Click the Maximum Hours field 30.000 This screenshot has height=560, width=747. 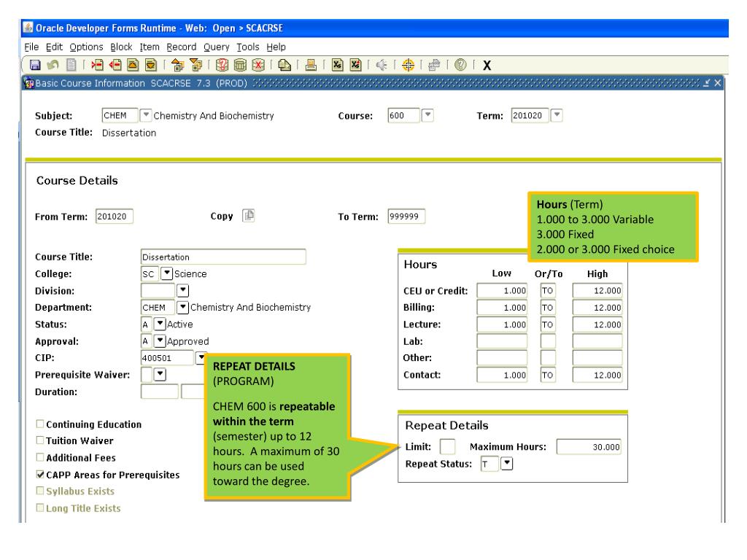[x=589, y=447]
